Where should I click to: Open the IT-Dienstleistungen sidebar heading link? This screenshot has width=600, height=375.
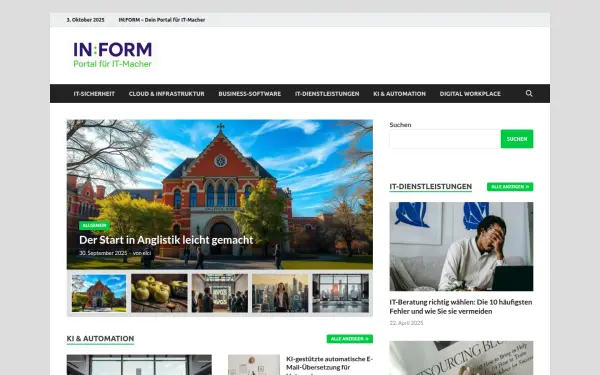(430, 186)
